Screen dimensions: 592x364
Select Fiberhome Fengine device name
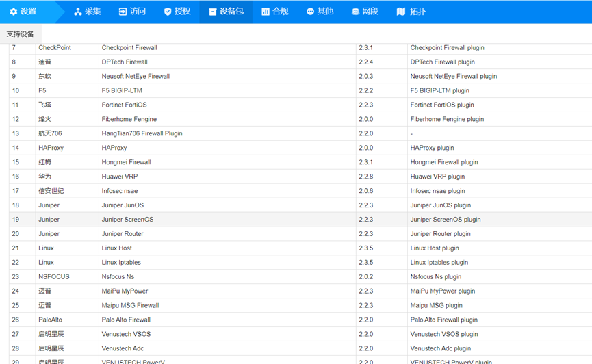129,119
